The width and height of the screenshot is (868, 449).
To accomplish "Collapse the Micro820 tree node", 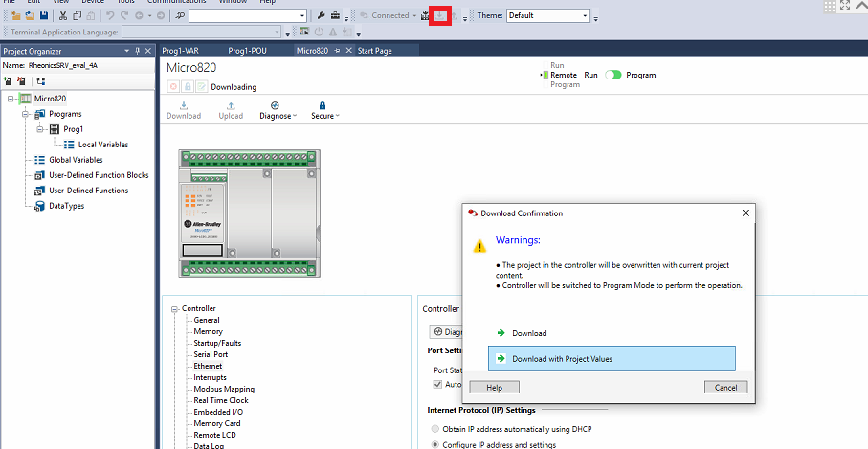I will pos(11,99).
